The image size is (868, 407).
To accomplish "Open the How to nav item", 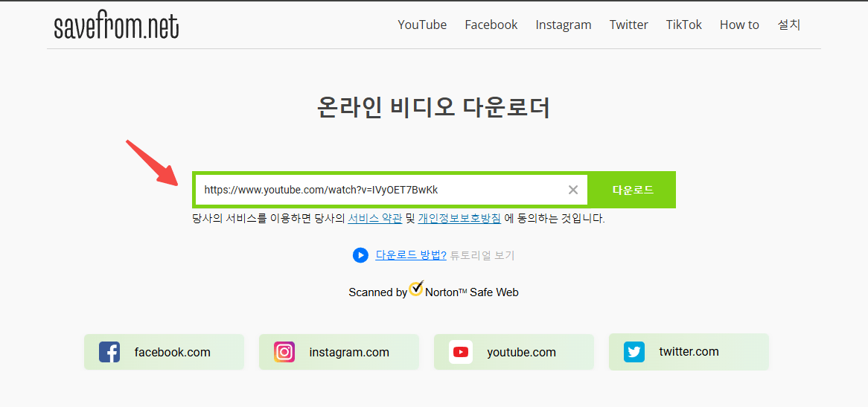I will coord(739,25).
